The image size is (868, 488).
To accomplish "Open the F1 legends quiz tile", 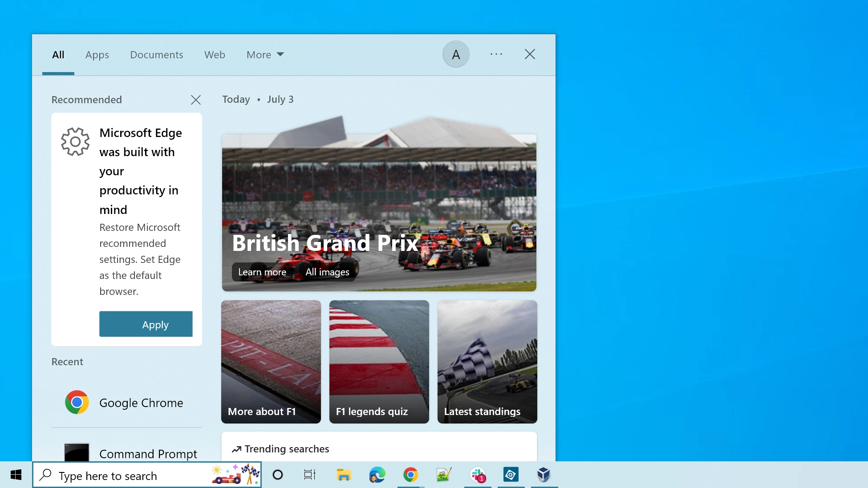I will point(379,362).
